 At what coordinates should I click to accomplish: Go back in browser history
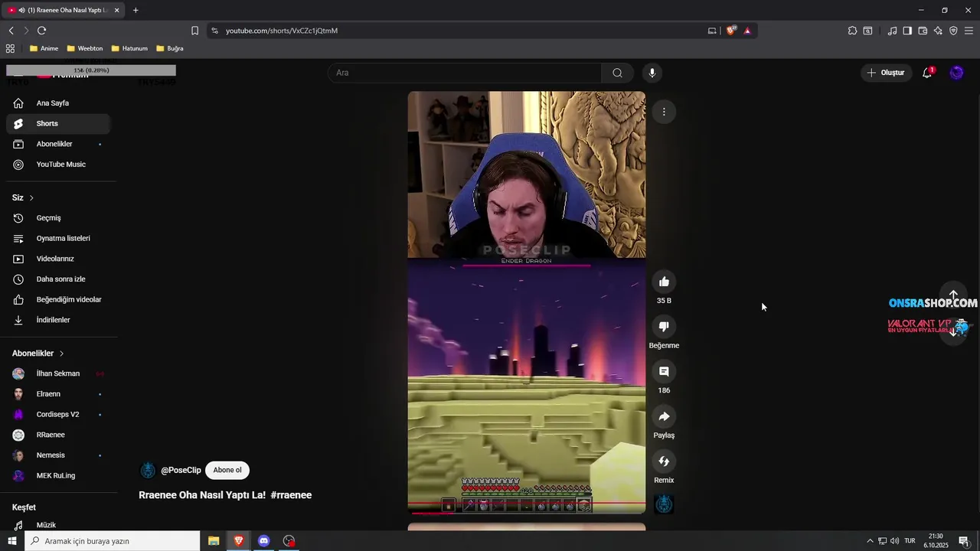click(x=11, y=31)
